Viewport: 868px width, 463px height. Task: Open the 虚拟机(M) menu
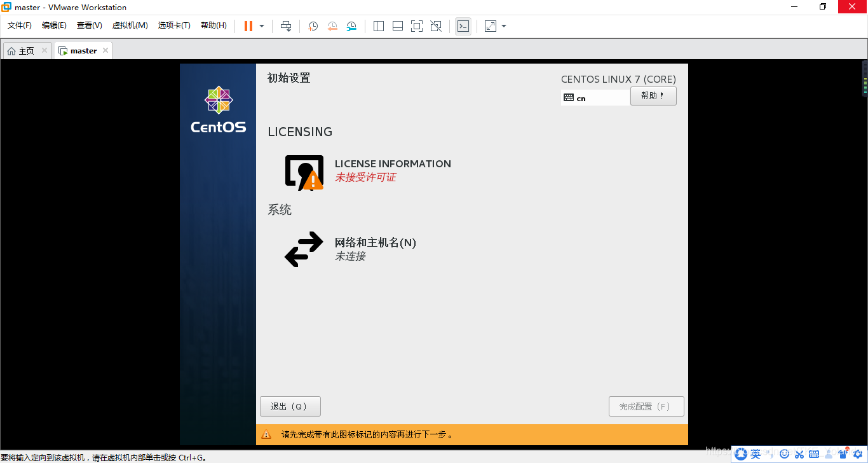coord(130,25)
